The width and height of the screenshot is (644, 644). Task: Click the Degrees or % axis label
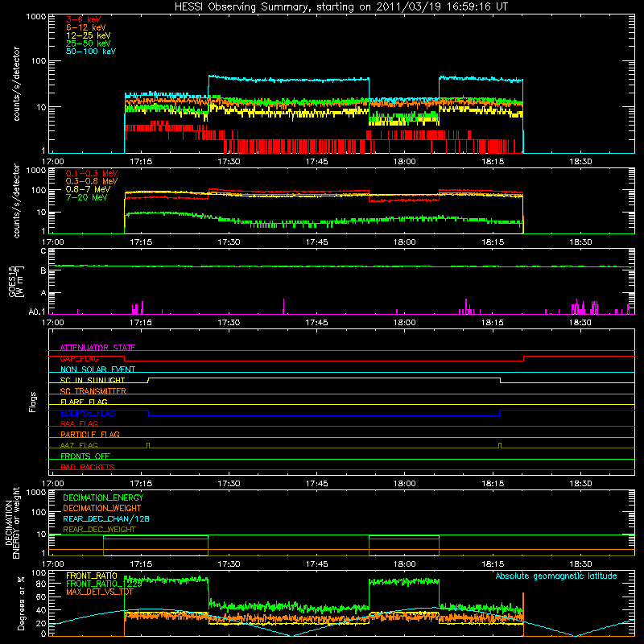(21, 603)
